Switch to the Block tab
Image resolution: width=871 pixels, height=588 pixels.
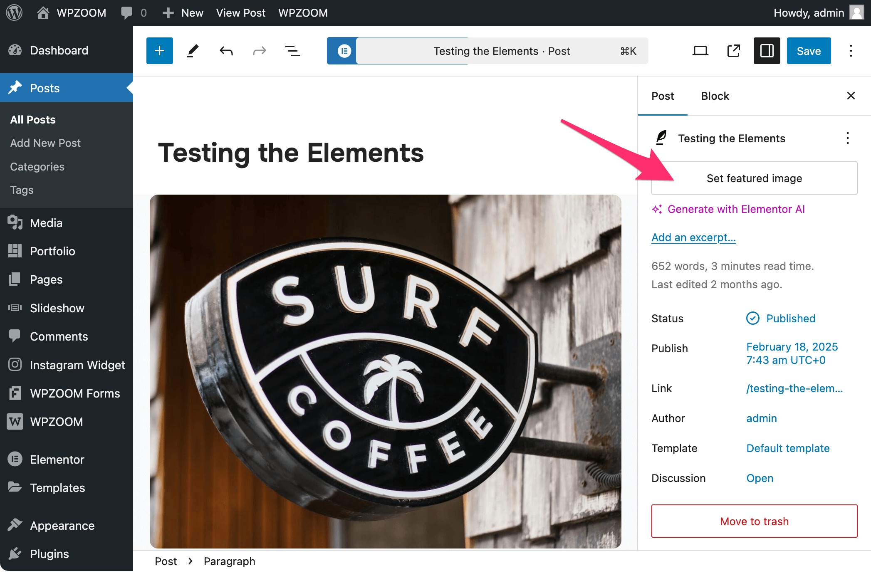click(x=715, y=96)
